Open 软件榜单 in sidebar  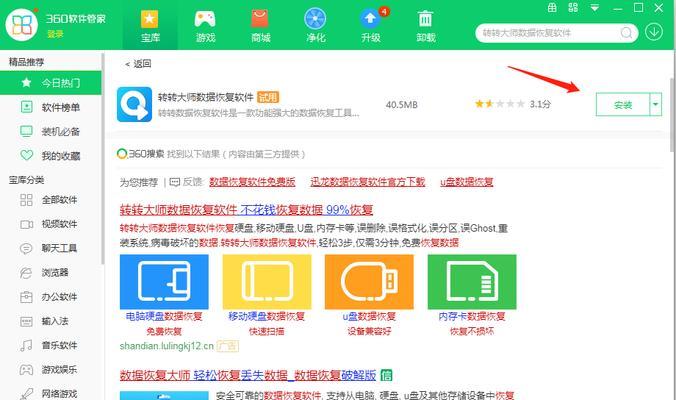(x=50, y=107)
